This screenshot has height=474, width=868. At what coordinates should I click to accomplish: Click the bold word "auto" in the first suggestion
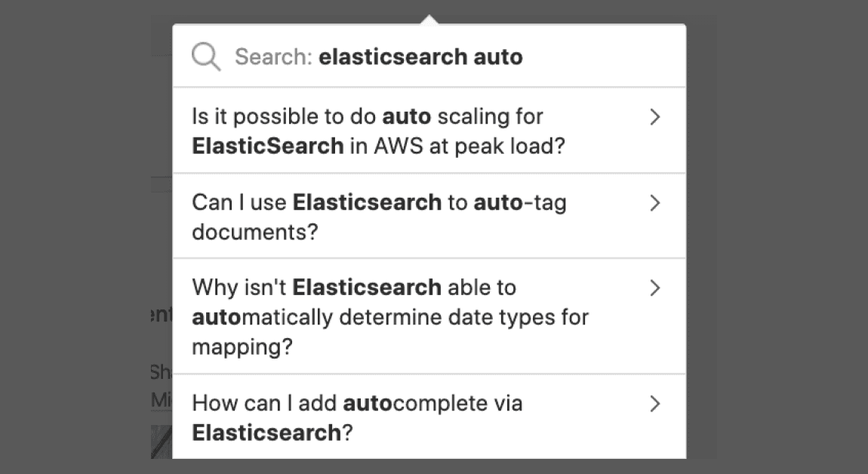point(406,115)
